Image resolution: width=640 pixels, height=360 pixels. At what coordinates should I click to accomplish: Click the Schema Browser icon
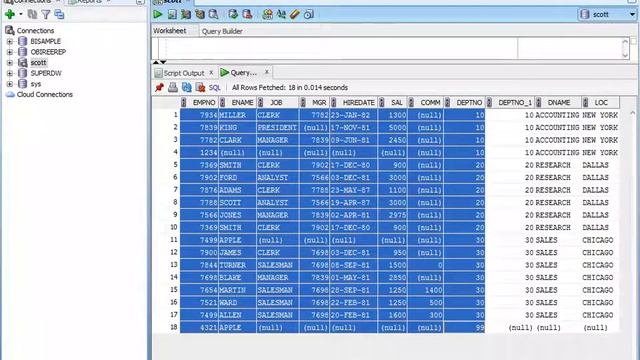60,14
